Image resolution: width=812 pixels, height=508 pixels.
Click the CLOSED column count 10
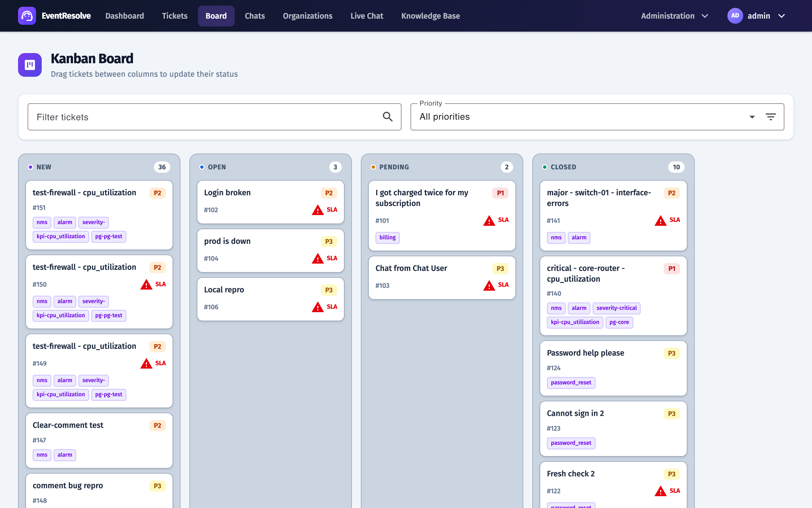point(676,167)
